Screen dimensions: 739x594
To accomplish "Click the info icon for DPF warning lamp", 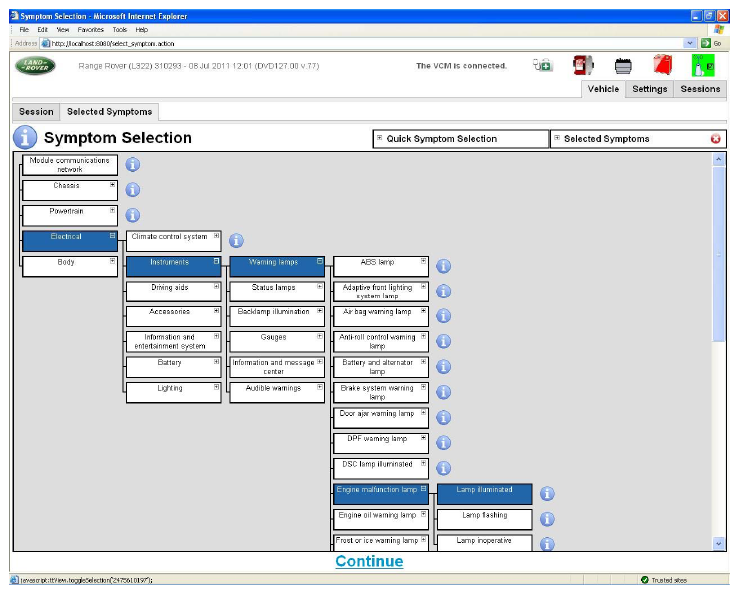I will (x=443, y=443).
